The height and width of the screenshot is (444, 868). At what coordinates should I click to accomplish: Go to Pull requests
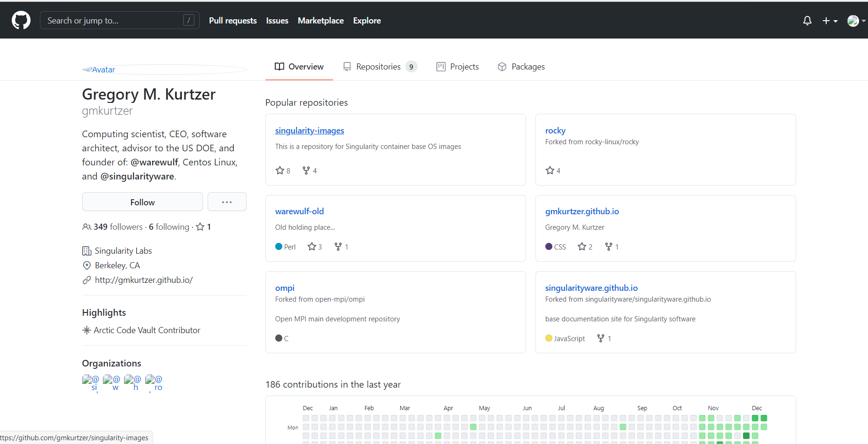(233, 21)
